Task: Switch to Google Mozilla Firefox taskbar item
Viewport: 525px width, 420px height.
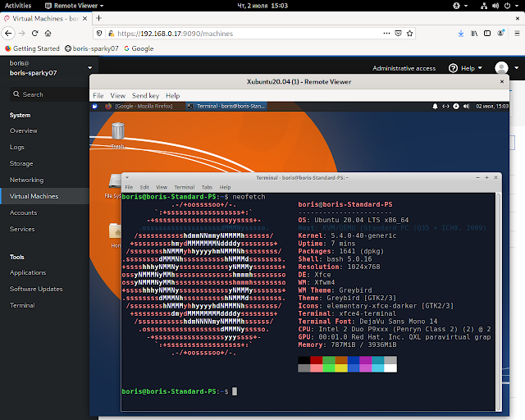Action: click(x=139, y=106)
